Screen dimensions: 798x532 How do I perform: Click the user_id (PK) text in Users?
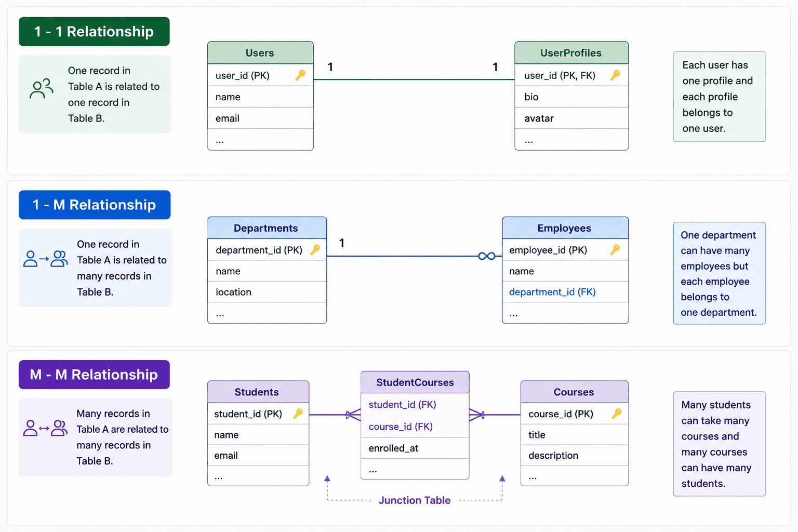243,76
